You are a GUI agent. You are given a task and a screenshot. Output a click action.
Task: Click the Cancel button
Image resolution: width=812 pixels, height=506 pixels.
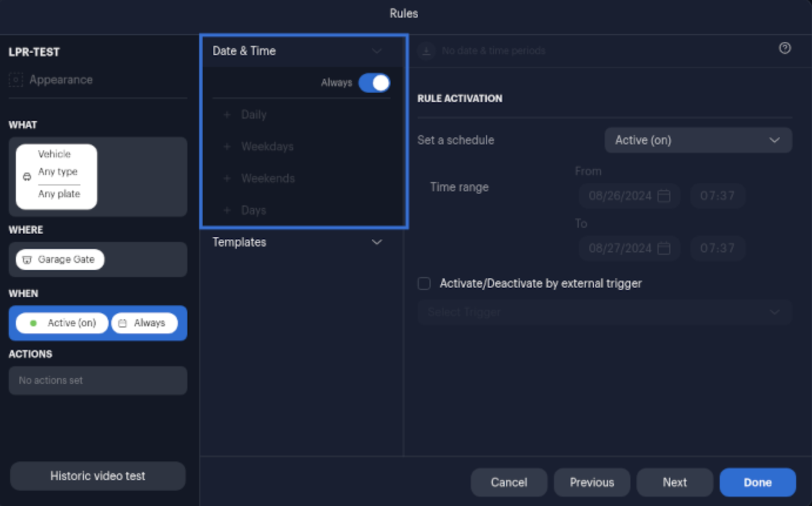pos(509,483)
